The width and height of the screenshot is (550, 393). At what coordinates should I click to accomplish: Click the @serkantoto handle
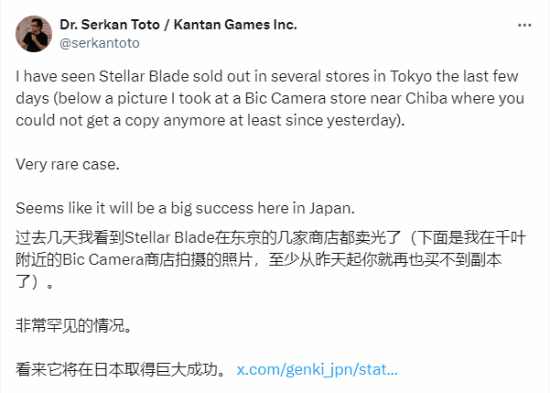(x=99, y=43)
